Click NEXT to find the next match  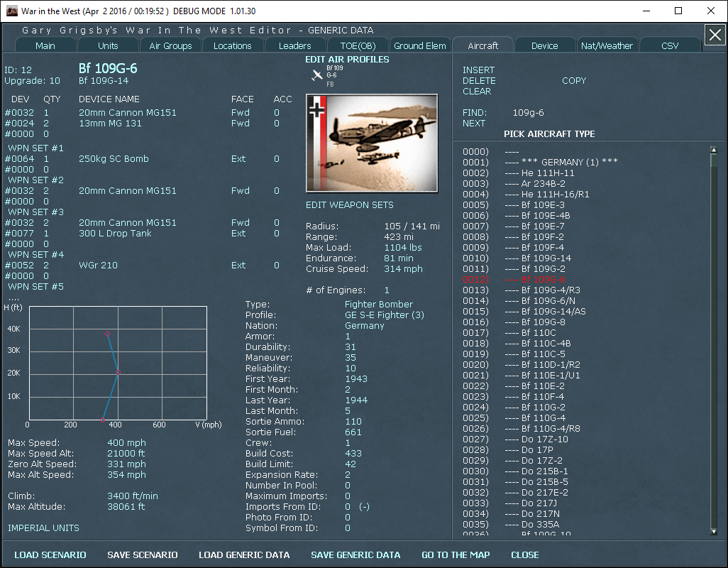click(475, 123)
